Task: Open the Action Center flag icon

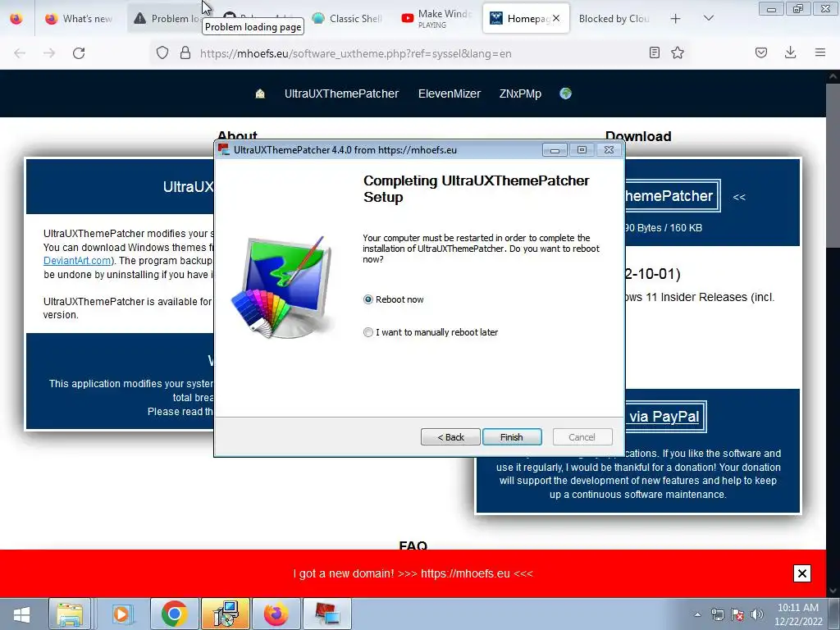Action: click(737, 614)
